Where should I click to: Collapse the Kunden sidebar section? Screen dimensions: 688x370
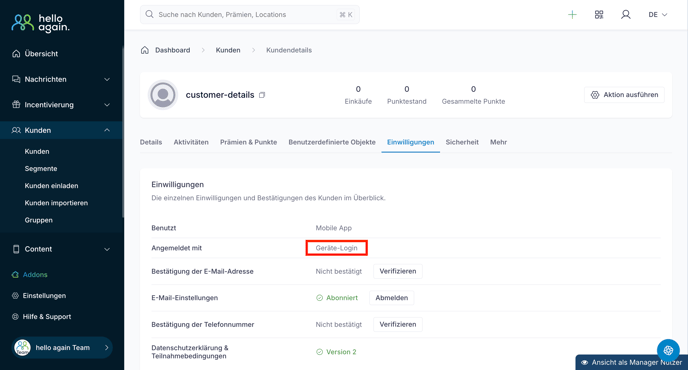tap(61, 130)
